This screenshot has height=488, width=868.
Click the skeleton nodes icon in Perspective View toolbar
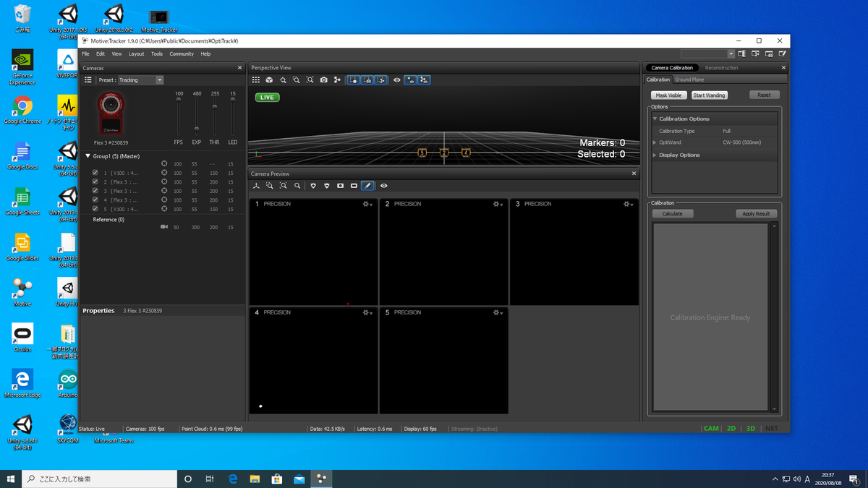[337, 80]
